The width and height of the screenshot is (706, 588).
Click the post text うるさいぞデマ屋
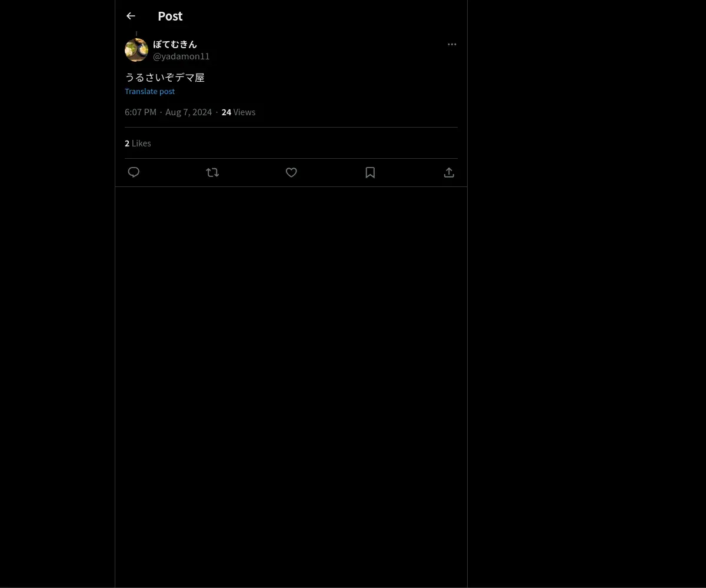165,77
